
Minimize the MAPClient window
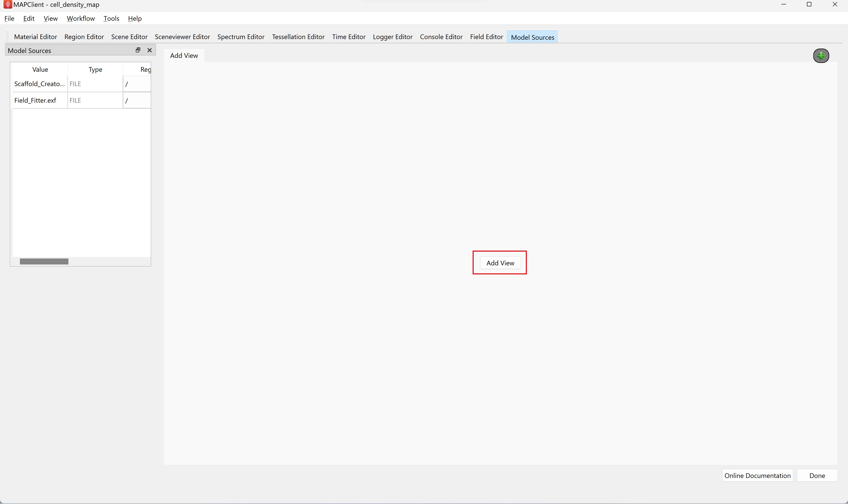784,4
